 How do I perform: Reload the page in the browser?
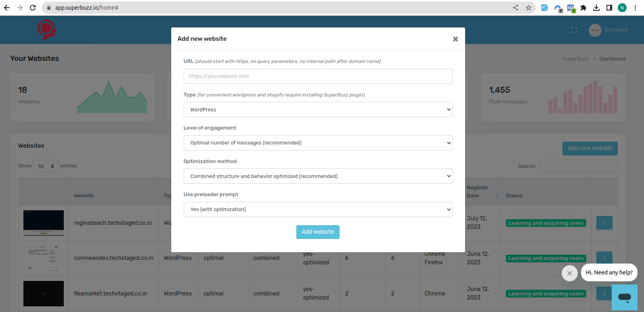click(33, 8)
